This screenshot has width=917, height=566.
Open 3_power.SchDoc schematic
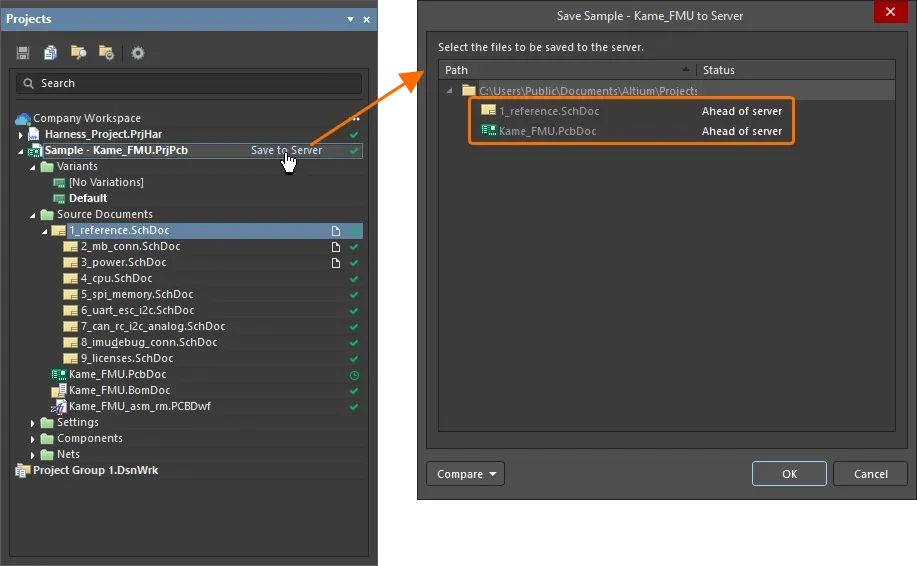point(123,263)
